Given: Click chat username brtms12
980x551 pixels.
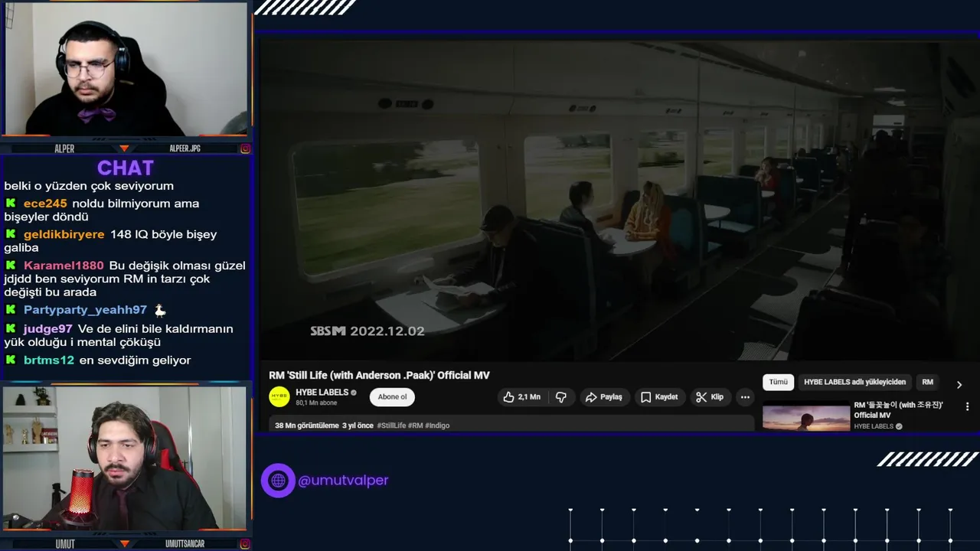Looking at the screenshot, I should [49, 360].
